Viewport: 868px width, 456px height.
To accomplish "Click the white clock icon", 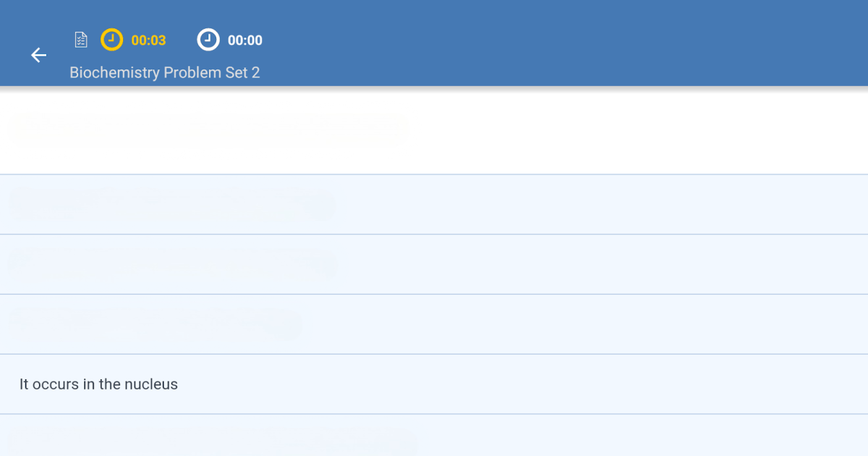I will click(x=208, y=40).
